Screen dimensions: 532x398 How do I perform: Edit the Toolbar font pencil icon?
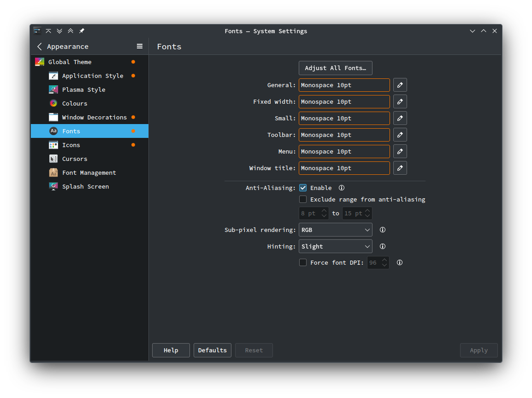point(400,135)
